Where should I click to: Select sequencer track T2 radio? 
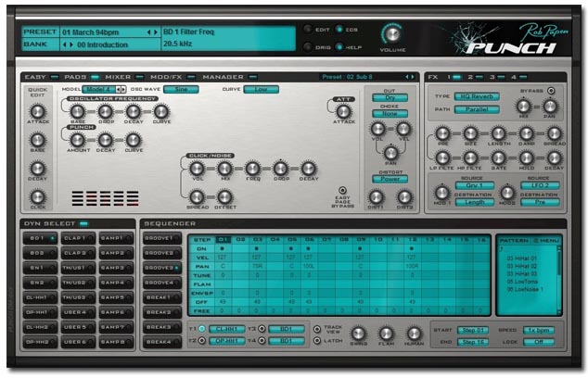[x=202, y=341]
